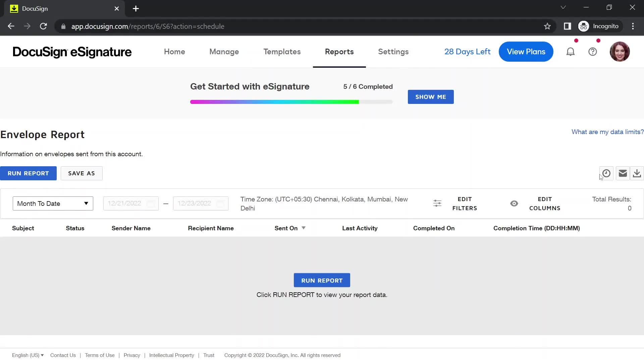Open the Month To Date dropdown

(53, 203)
